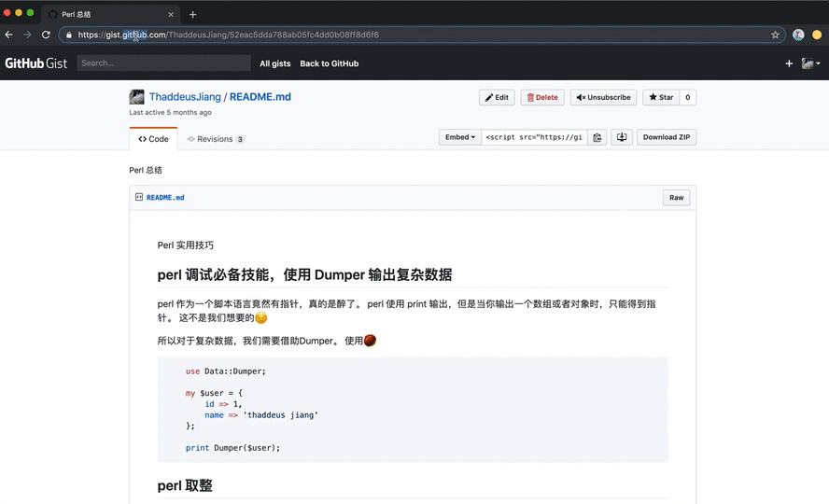Star this gist

click(661, 97)
